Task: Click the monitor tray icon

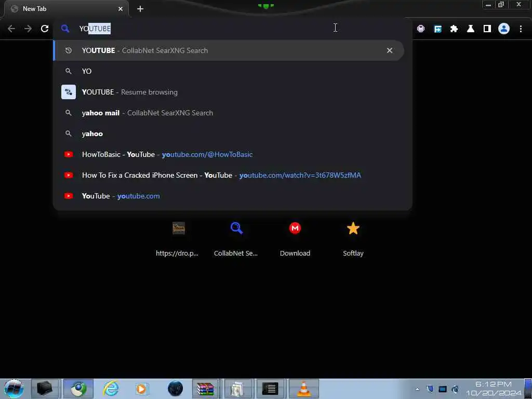Action: pos(443,389)
